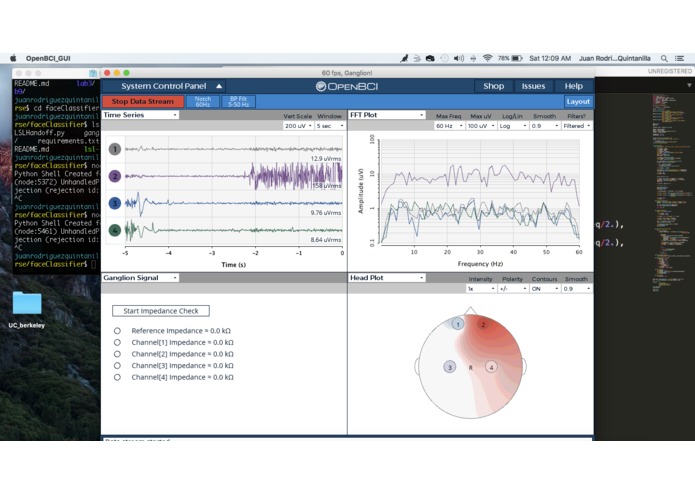Click the 12.9 uVrms reading for channel 1

(326, 159)
